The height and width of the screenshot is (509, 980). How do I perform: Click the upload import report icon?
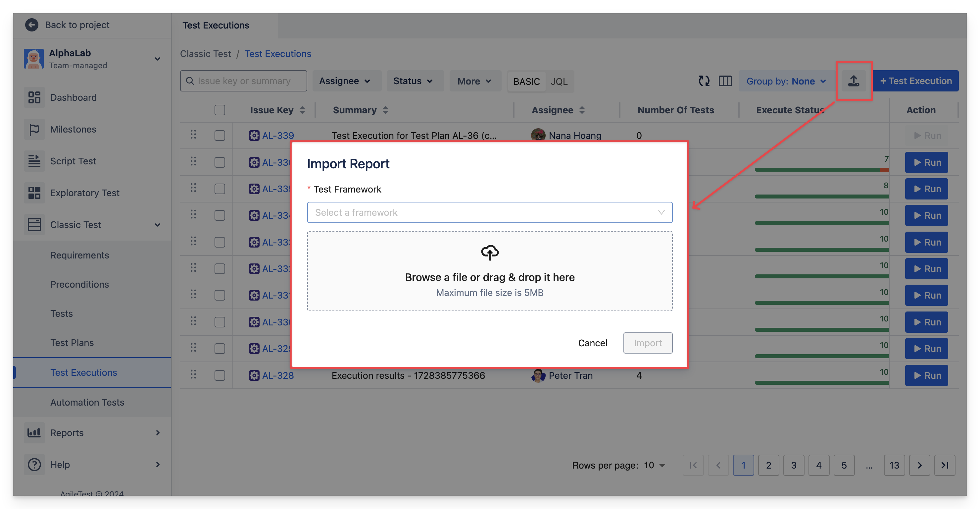853,81
